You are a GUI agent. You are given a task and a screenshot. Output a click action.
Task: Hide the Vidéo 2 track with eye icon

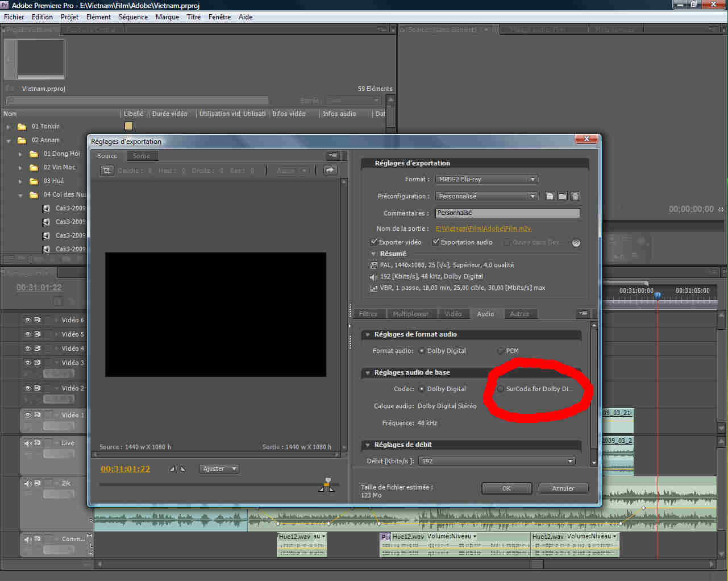(28, 388)
